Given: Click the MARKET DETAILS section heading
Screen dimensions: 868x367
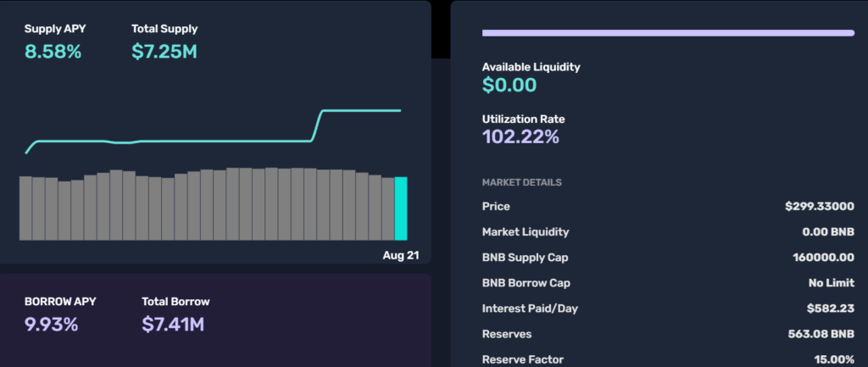Looking at the screenshot, I should click(521, 182).
